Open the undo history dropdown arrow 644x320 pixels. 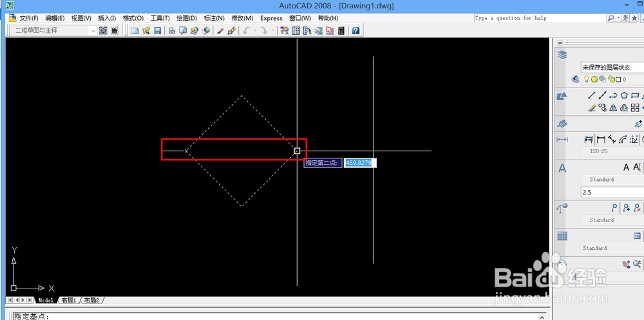click(254, 30)
